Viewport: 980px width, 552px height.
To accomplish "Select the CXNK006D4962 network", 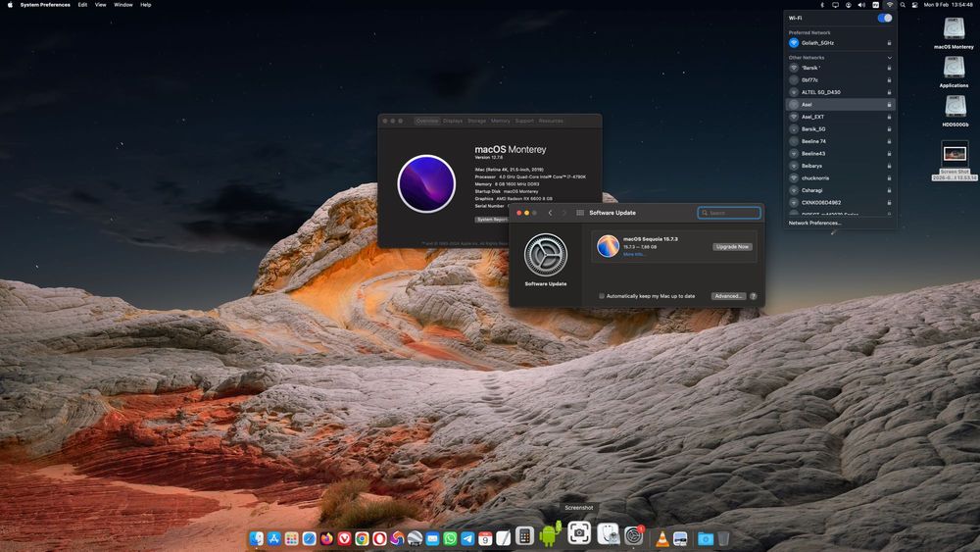I will pos(840,203).
